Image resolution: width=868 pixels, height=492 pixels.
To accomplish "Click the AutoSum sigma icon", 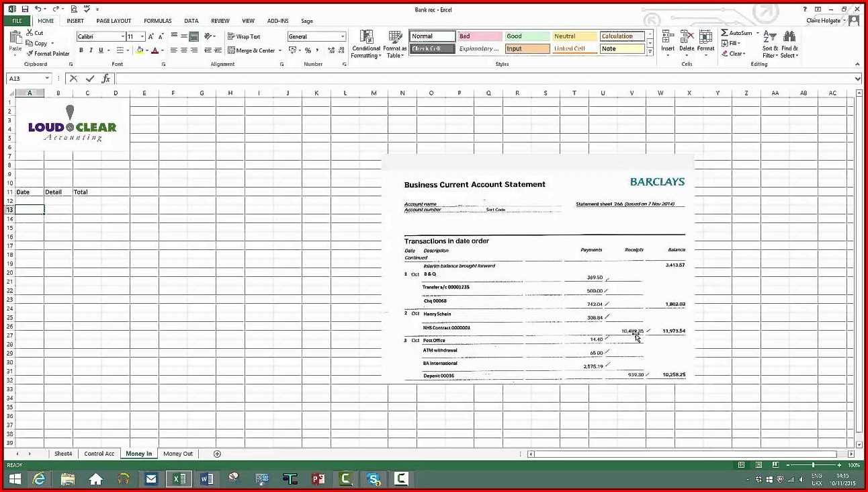I will click(725, 33).
